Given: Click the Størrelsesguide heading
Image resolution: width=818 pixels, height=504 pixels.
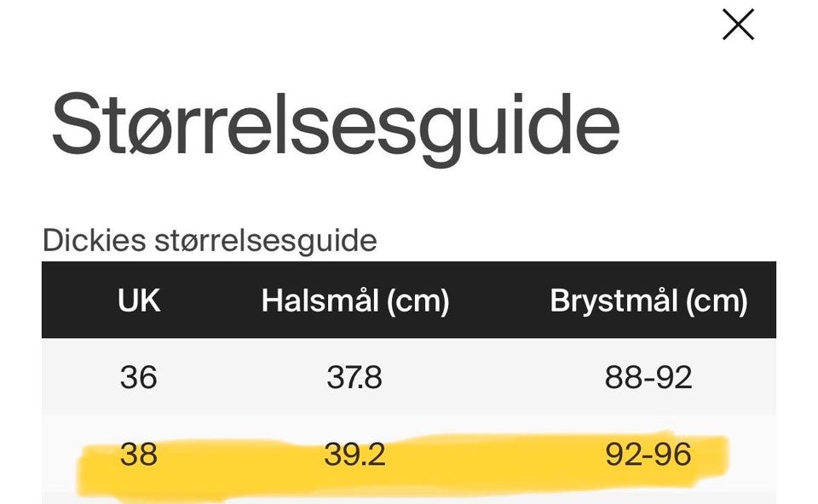Looking at the screenshot, I should tap(335, 124).
